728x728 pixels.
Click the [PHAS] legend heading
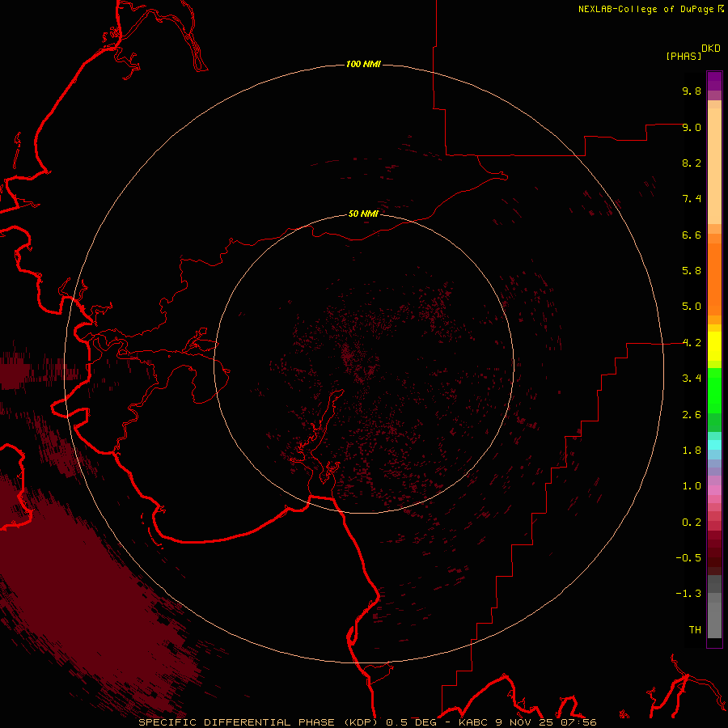pos(684,56)
